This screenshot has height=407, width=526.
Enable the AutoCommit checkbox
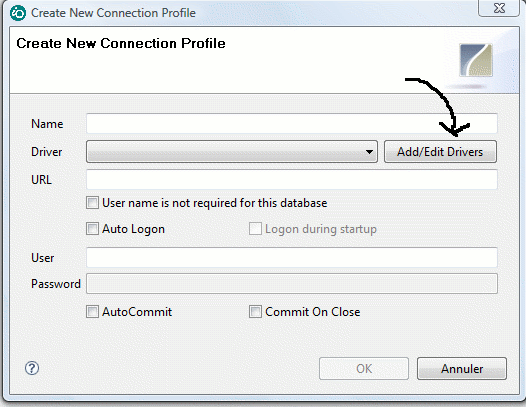92,312
